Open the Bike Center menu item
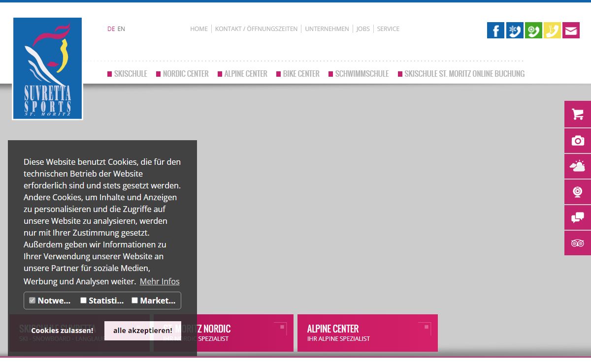Screen dimensions: 591x364 click(x=301, y=74)
